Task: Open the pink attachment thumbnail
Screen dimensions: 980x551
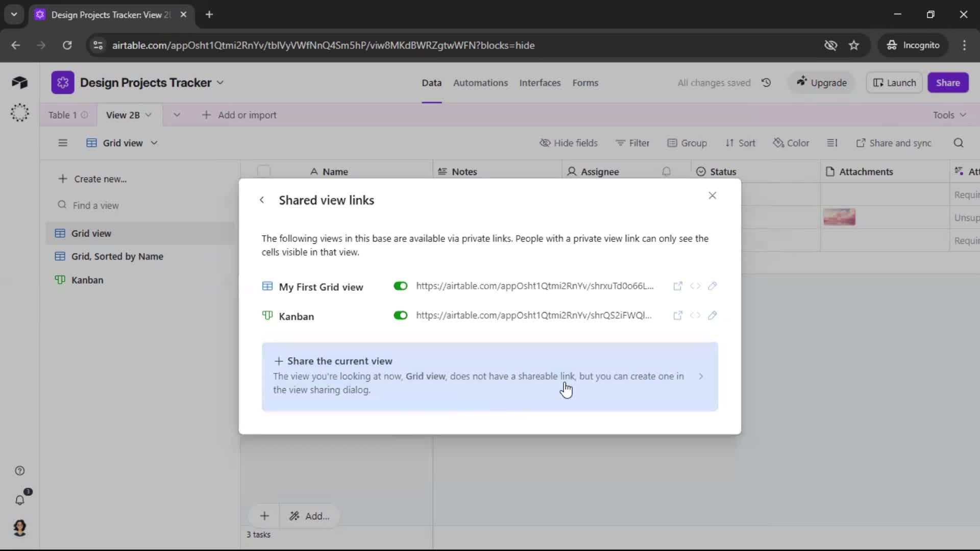Action: tap(839, 217)
